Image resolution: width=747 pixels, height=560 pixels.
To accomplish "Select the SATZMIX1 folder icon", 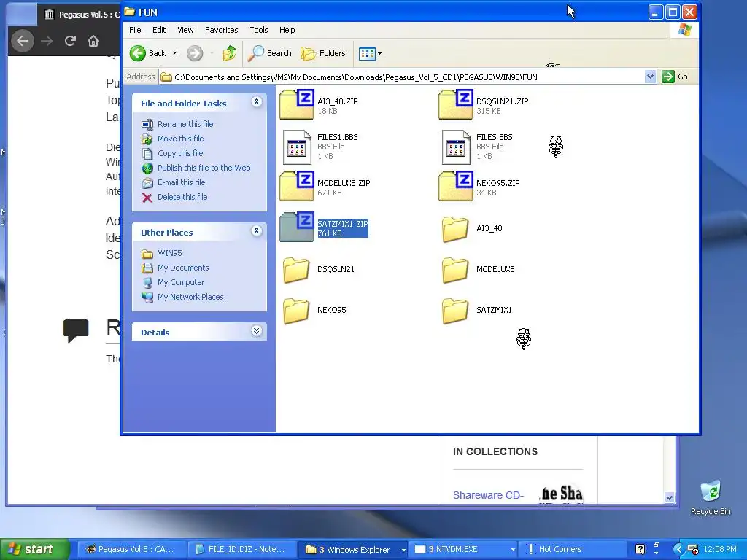I will coord(455,311).
